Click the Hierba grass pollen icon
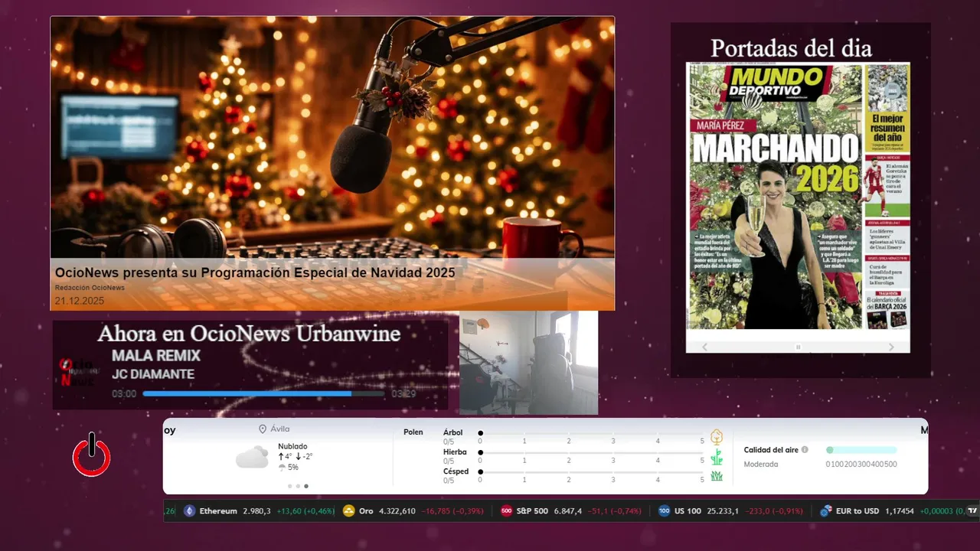This screenshot has height=551, width=980. 717,458
